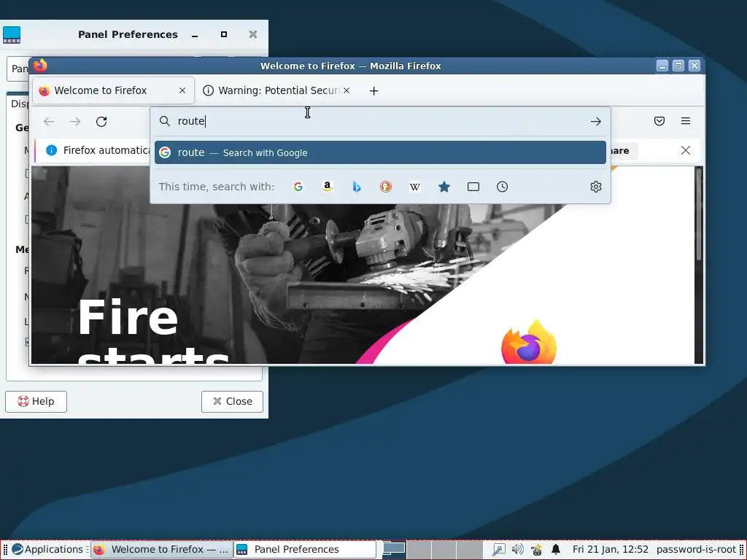Select the 'route — Search with Google' suggestion
Viewport: 747px width, 560px height.
(380, 152)
